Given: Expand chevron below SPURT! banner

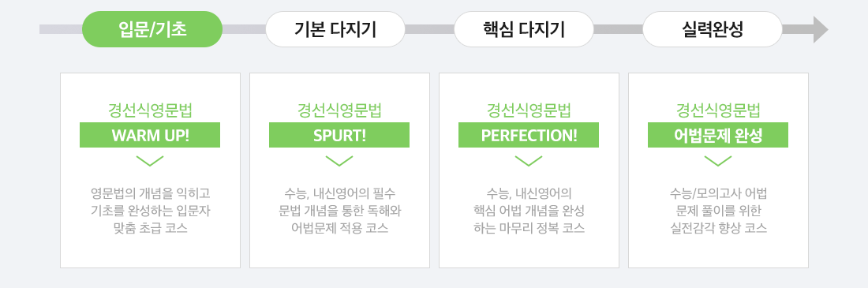Looking at the screenshot, I should (339, 161).
